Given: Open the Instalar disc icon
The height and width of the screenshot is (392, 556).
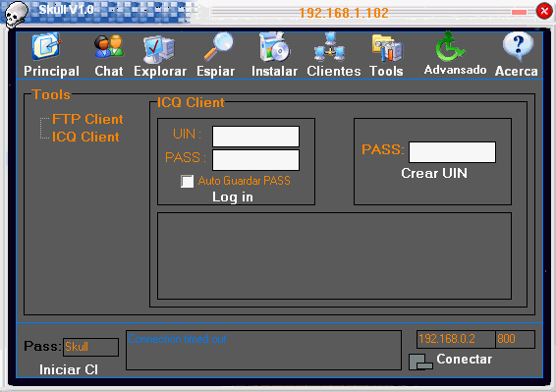Looking at the screenshot, I should 274,47.
